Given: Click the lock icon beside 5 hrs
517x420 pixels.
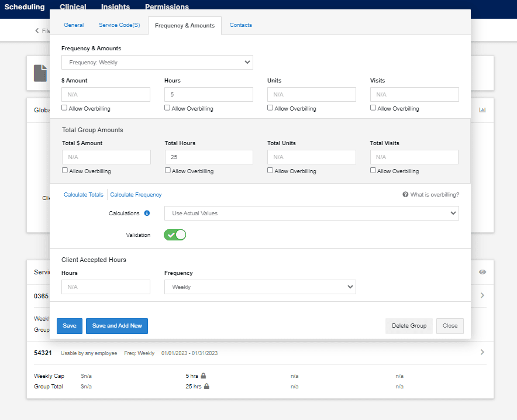Looking at the screenshot, I should [x=204, y=376].
